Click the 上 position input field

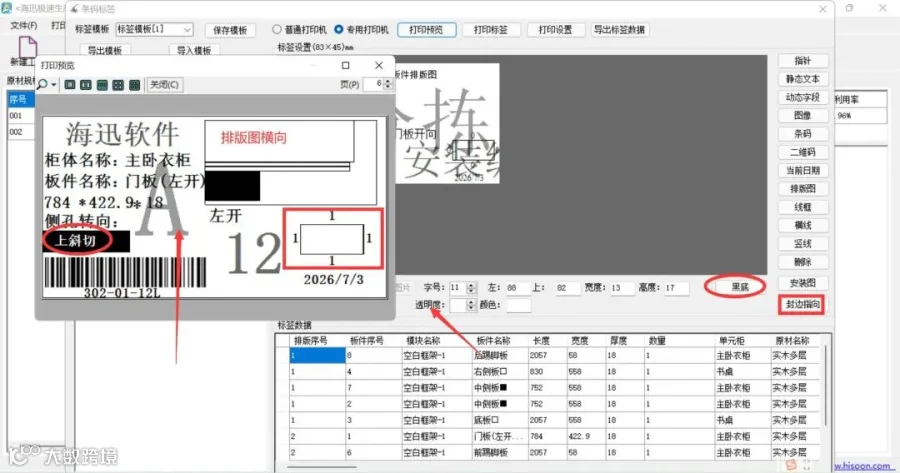(567, 288)
